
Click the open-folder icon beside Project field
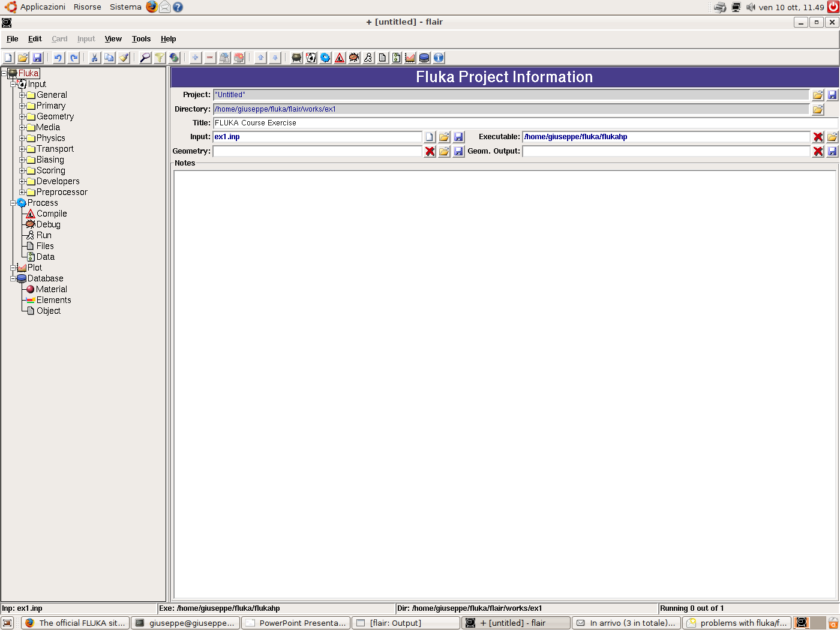tap(818, 95)
